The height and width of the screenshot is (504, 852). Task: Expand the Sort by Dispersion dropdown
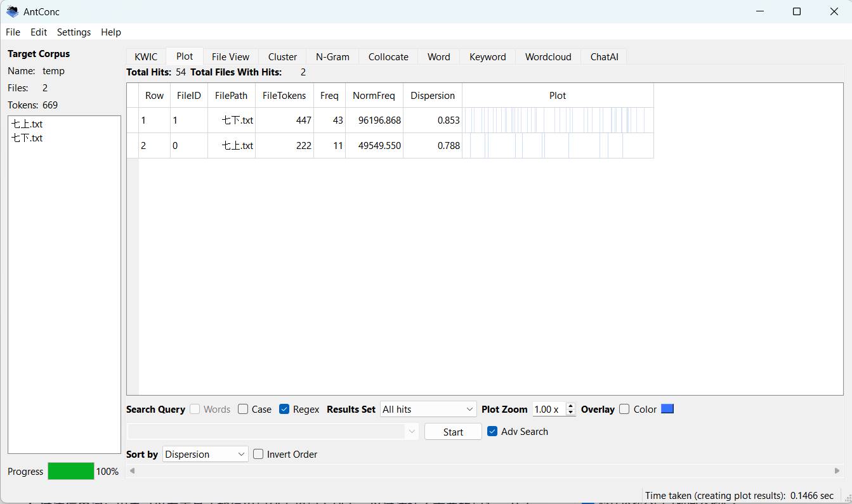tap(206, 455)
